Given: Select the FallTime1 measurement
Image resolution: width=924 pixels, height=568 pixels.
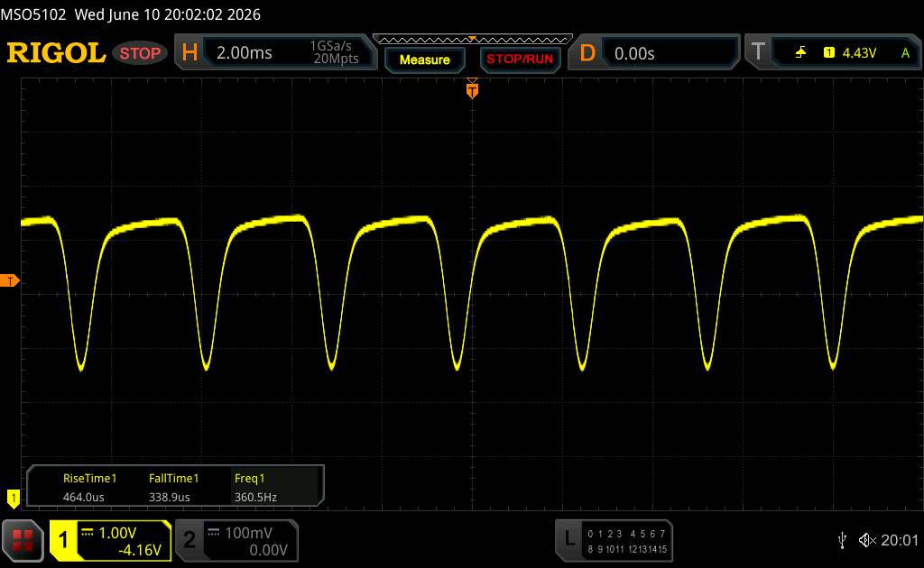Looking at the screenshot, I should (174, 479).
